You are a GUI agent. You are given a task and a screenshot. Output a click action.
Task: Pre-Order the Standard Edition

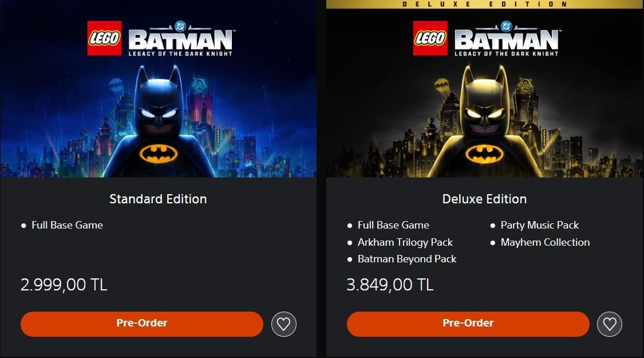[142, 324]
